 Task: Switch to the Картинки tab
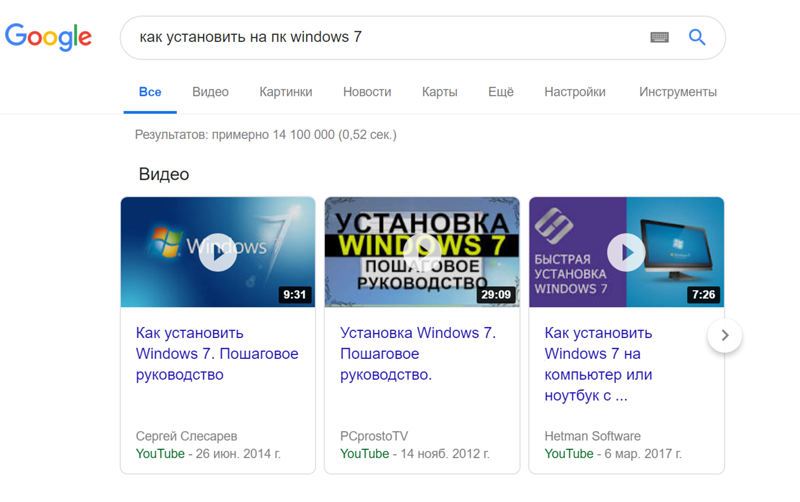[x=286, y=92]
